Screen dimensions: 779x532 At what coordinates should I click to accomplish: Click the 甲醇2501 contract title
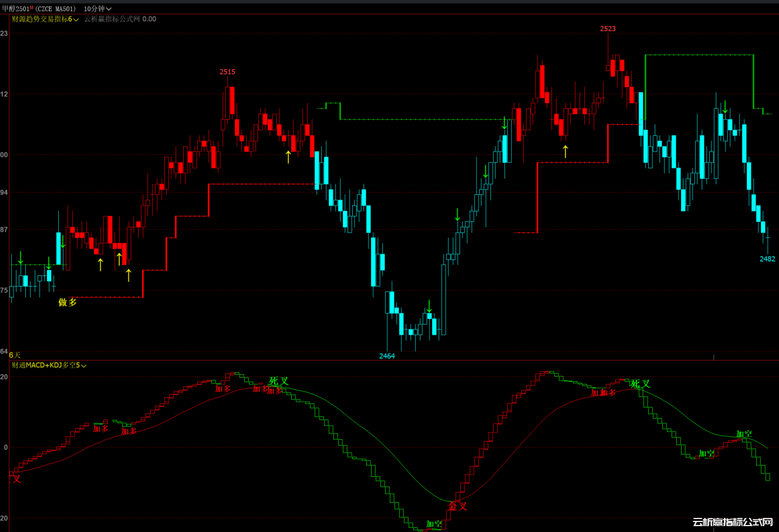pyautogui.click(x=16, y=9)
